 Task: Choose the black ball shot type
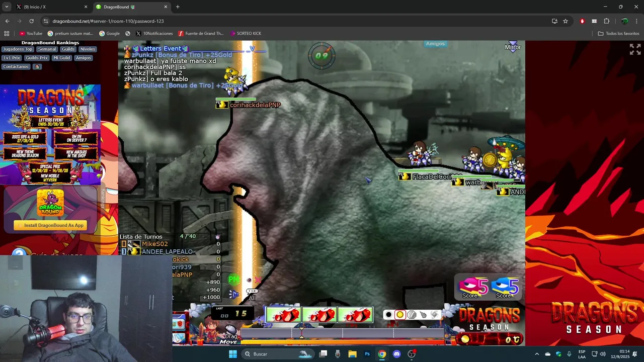(388, 315)
